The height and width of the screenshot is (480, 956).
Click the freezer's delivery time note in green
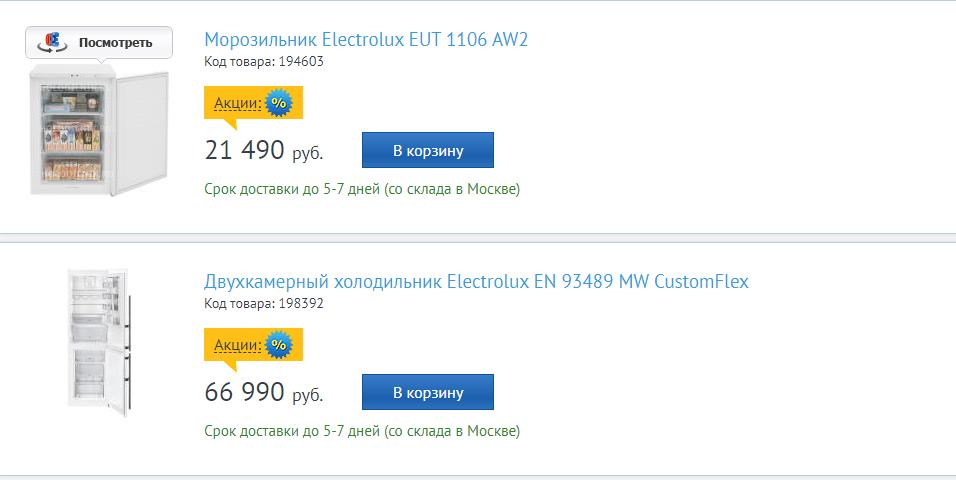(362, 189)
